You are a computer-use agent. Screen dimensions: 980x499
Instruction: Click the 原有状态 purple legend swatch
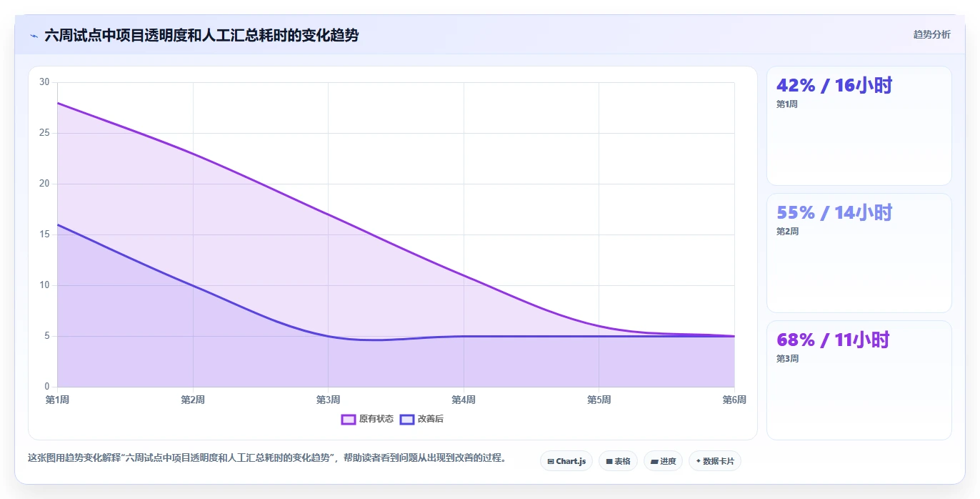pyautogui.click(x=349, y=419)
